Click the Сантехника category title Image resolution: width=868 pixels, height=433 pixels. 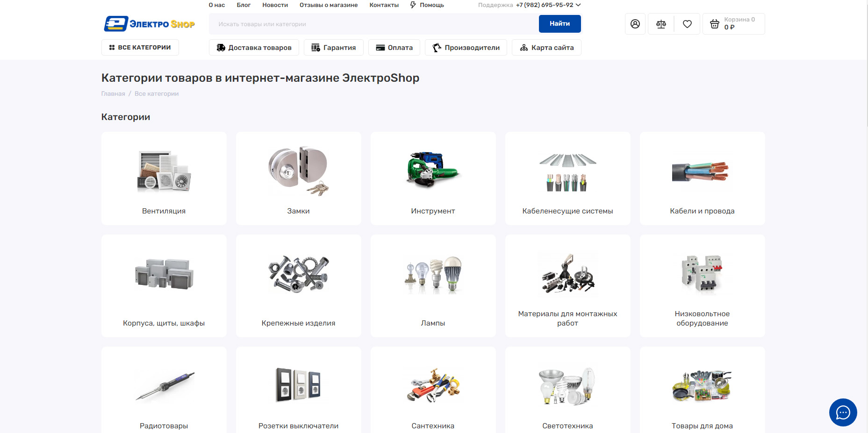(433, 426)
